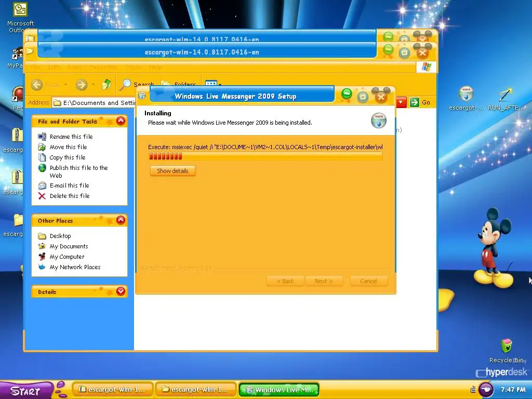Click green minimize button of Setup window
The height and width of the screenshot is (399, 532).
pyautogui.click(x=347, y=94)
